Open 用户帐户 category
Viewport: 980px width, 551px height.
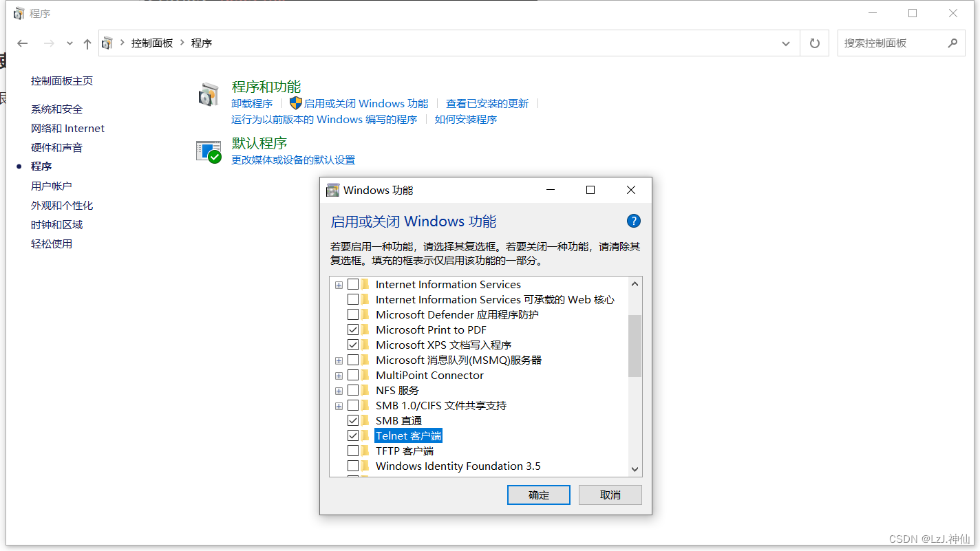pyautogui.click(x=52, y=186)
